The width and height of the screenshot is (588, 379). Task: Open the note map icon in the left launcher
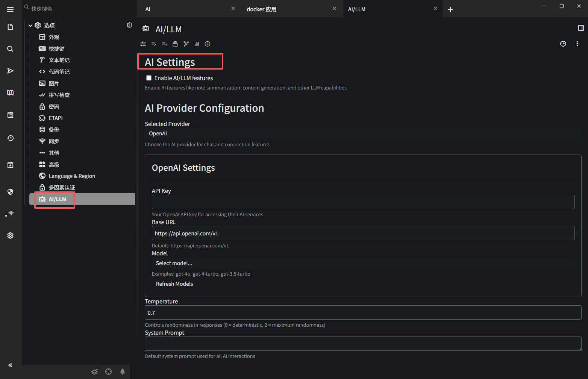click(10, 93)
